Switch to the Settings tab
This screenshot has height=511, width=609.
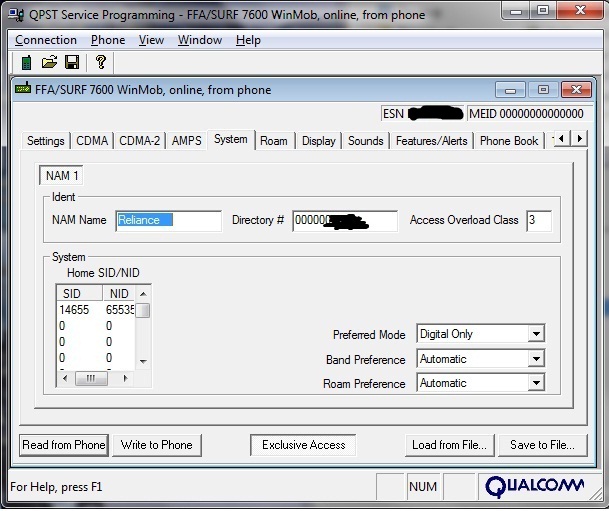[x=45, y=141]
